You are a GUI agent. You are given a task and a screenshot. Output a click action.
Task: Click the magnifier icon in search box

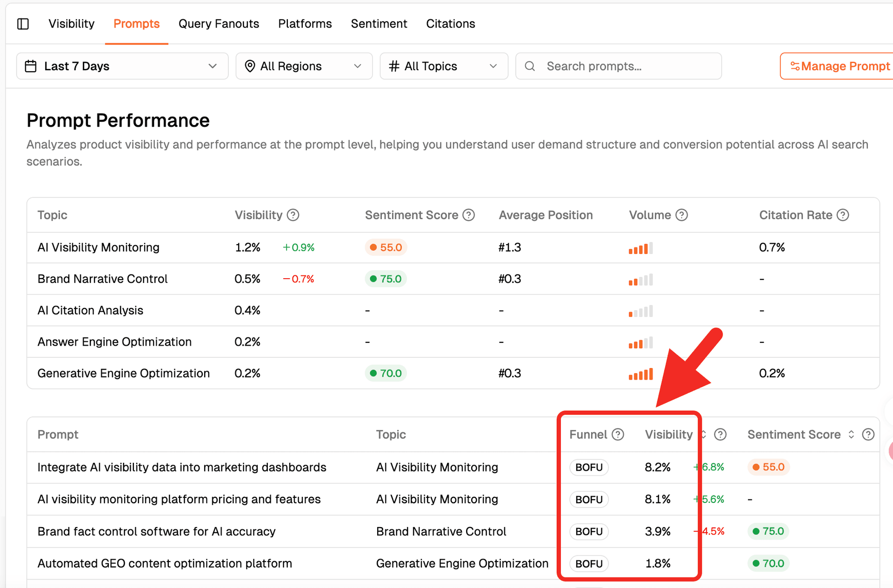(530, 66)
